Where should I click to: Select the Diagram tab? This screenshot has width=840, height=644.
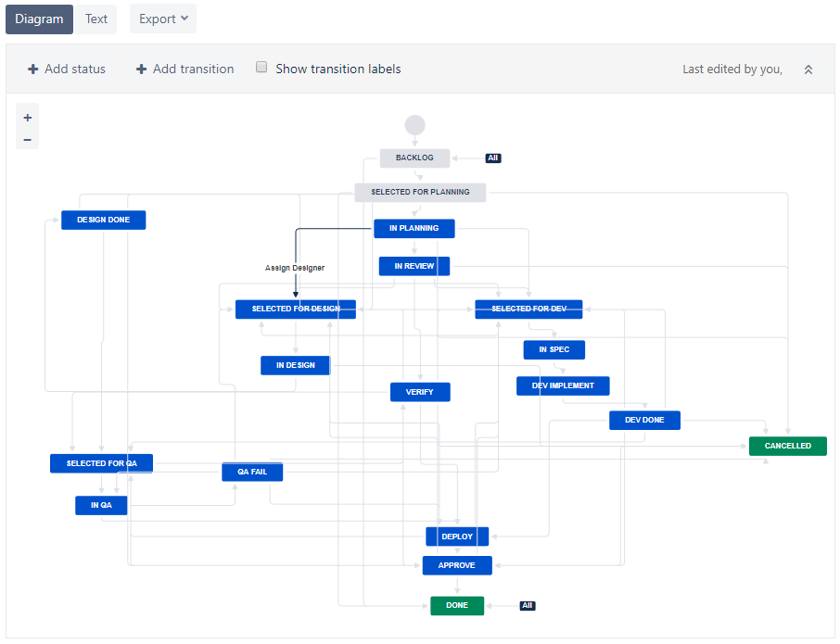coord(39,19)
